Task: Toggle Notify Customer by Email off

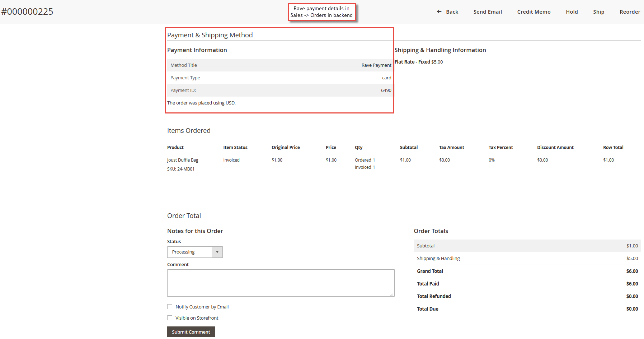Action: coord(170,307)
